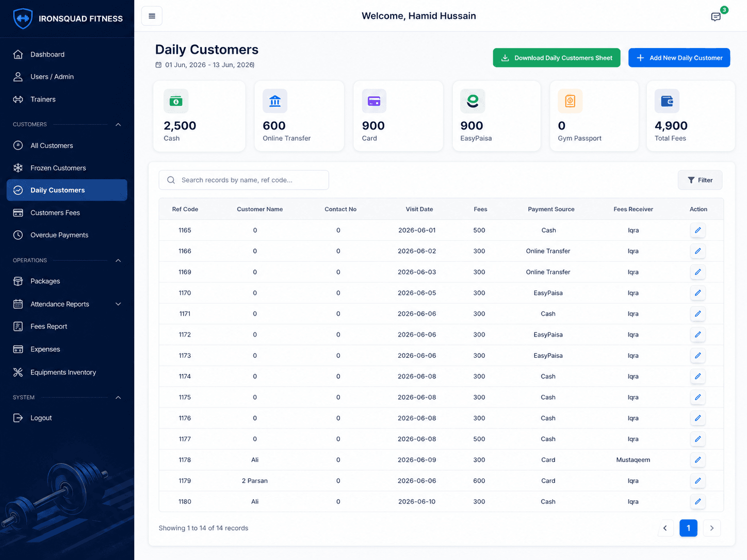Open Equipments Inventory page
Image resolution: width=747 pixels, height=560 pixels.
point(67,372)
